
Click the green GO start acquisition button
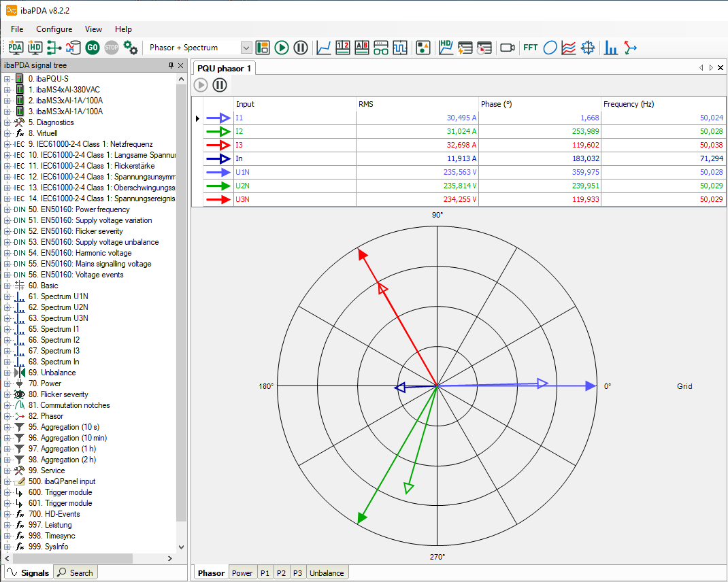pyautogui.click(x=93, y=48)
